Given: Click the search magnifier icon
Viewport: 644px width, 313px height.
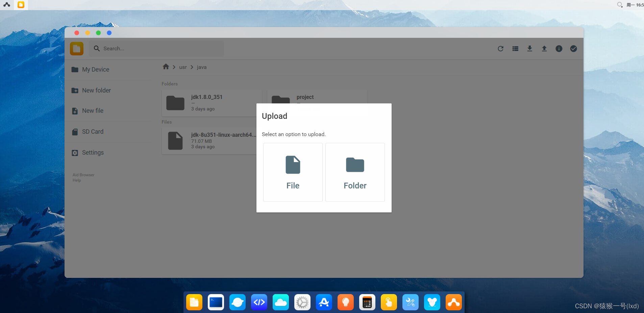Looking at the screenshot, I should click(x=97, y=49).
